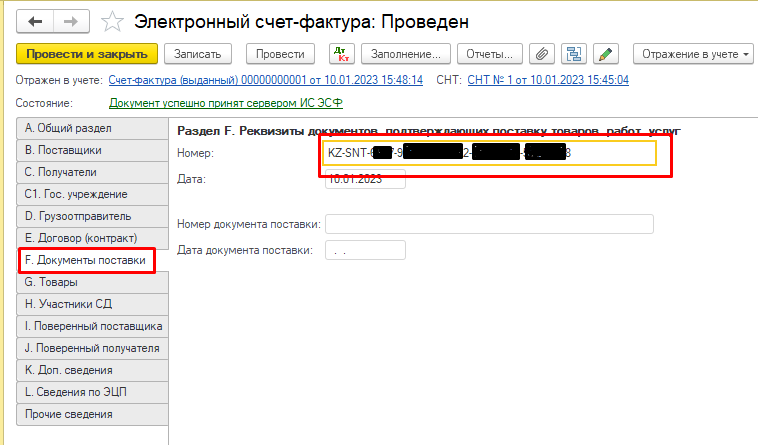Click the Номер документа поставки field
The height and width of the screenshot is (445, 758).
pos(489,223)
